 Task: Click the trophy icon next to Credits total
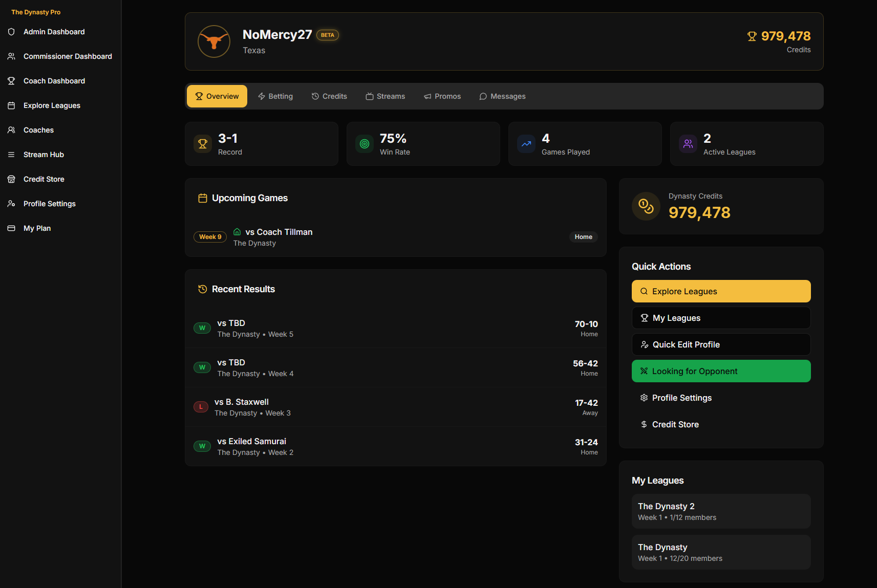pos(752,36)
